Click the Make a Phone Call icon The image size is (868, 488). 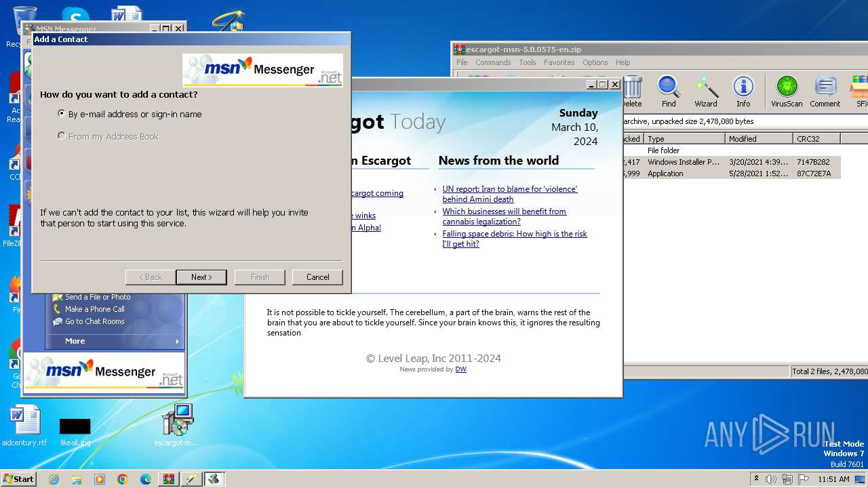58,309
